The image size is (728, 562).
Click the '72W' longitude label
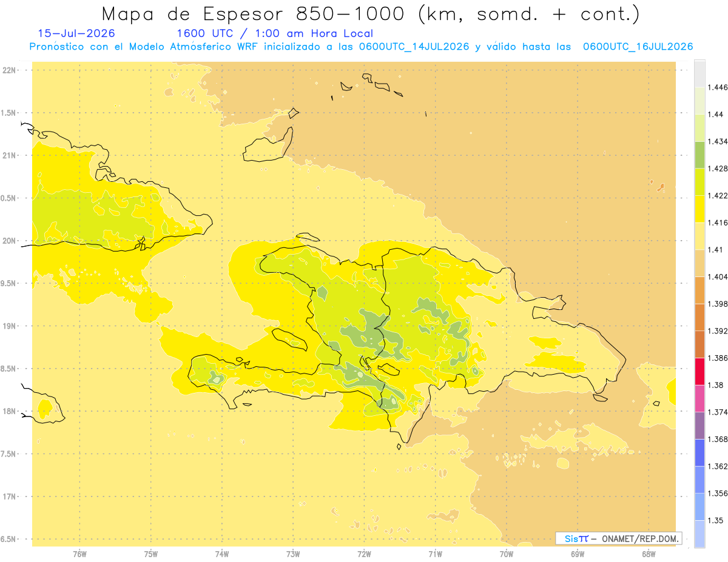click(364, 554)
